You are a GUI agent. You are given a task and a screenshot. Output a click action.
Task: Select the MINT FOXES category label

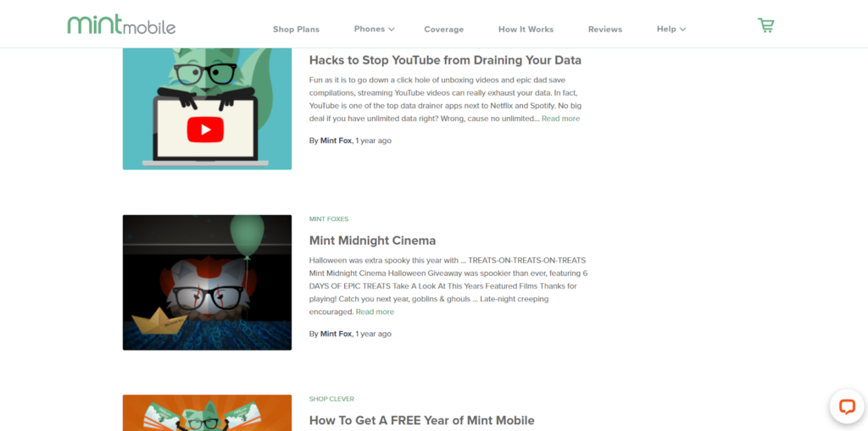tap(329, 219)
